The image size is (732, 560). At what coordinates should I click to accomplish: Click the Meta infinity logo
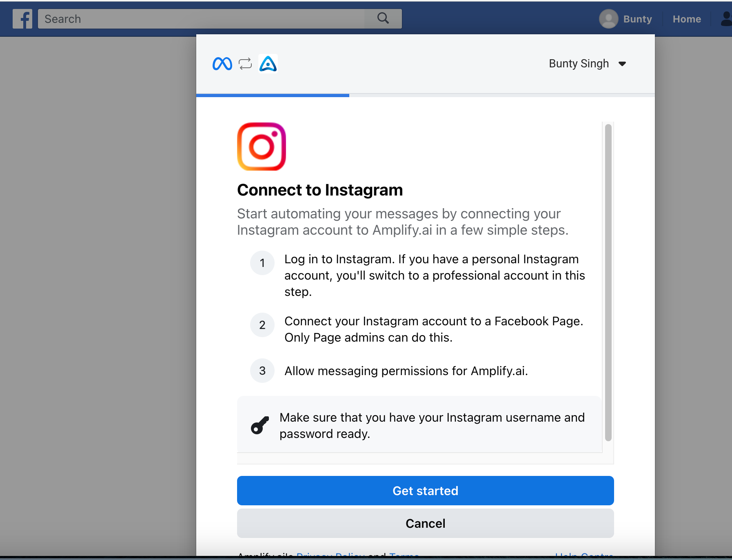[x=222, y=64]
